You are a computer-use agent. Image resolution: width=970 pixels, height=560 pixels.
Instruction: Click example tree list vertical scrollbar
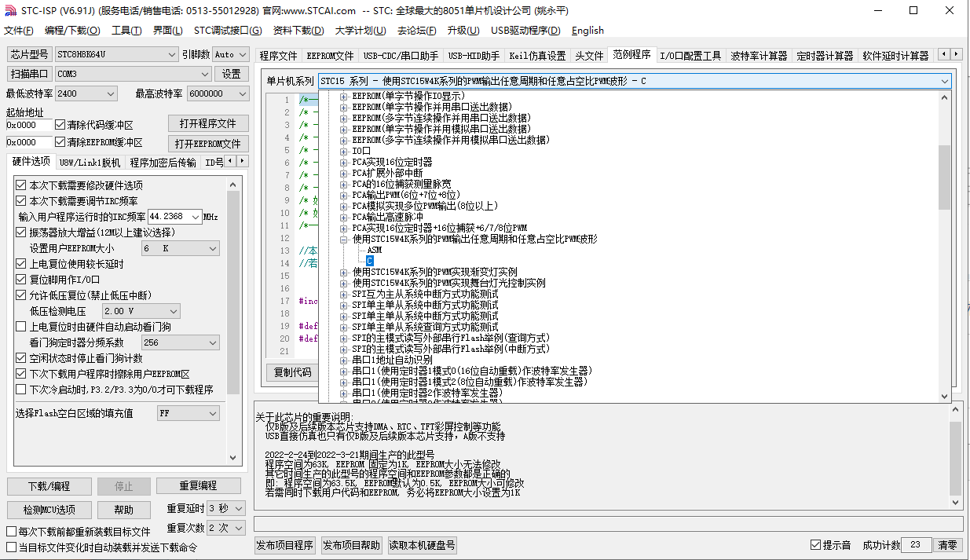click(x=945, y=246)
